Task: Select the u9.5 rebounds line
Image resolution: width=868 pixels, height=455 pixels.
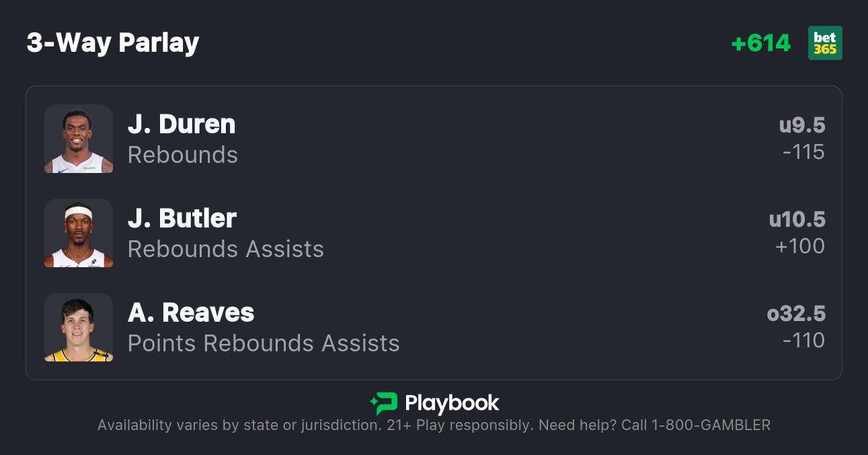Action: click(x=802, y=125)
